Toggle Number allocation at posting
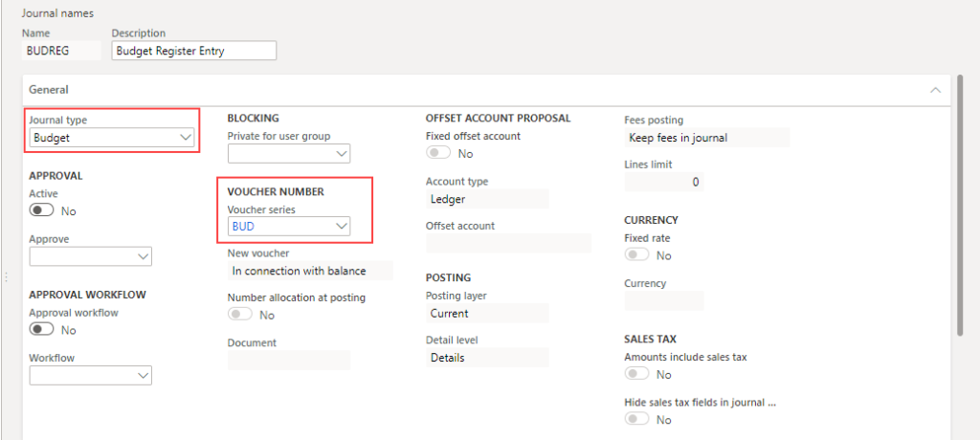Screen dimensions: 980x440 [240, 315]
